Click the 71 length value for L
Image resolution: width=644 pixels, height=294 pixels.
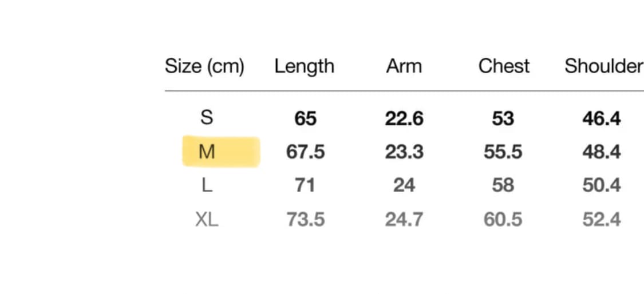[x=305, y=185]
